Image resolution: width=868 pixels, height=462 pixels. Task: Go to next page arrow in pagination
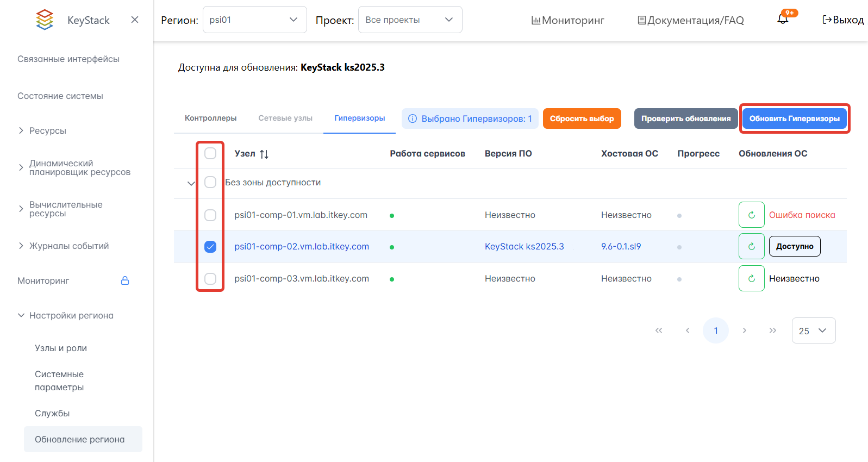coord(744,330)
